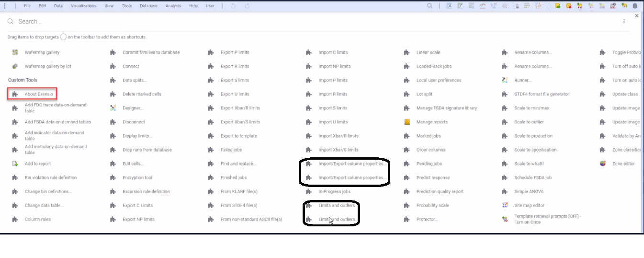This screenshot has width=644, height=258.
Task: Close the tools panel with the X
Action: click(636, 16)
